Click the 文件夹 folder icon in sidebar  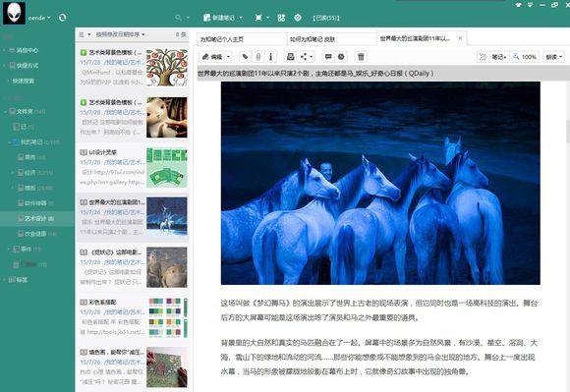(13, 112)
